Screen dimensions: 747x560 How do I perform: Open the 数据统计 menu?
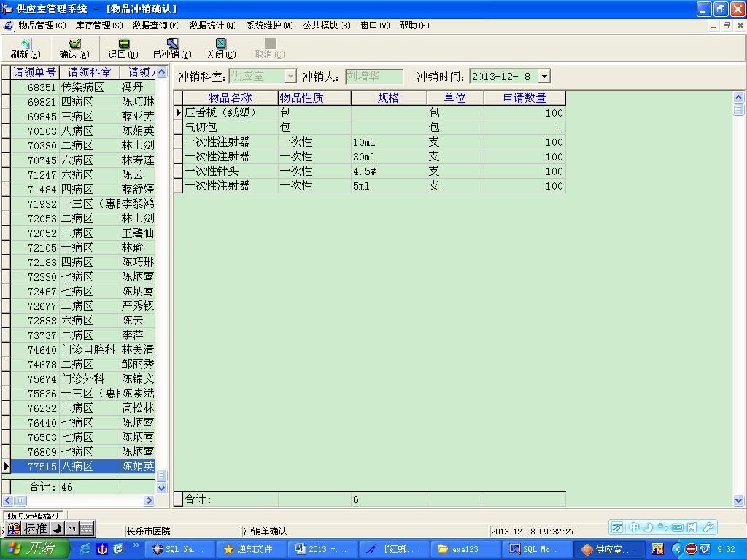[212, 26]
